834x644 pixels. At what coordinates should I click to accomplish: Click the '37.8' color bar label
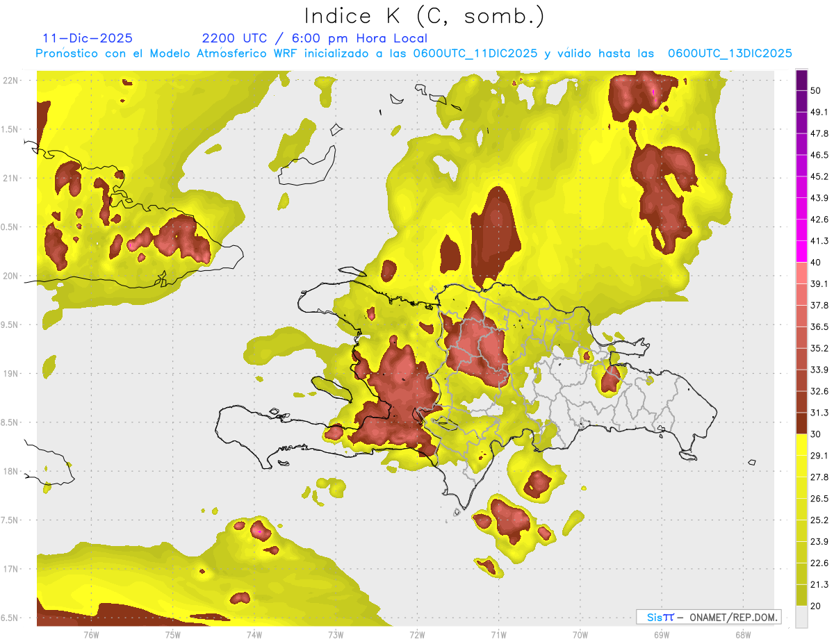tap(819, 305)
